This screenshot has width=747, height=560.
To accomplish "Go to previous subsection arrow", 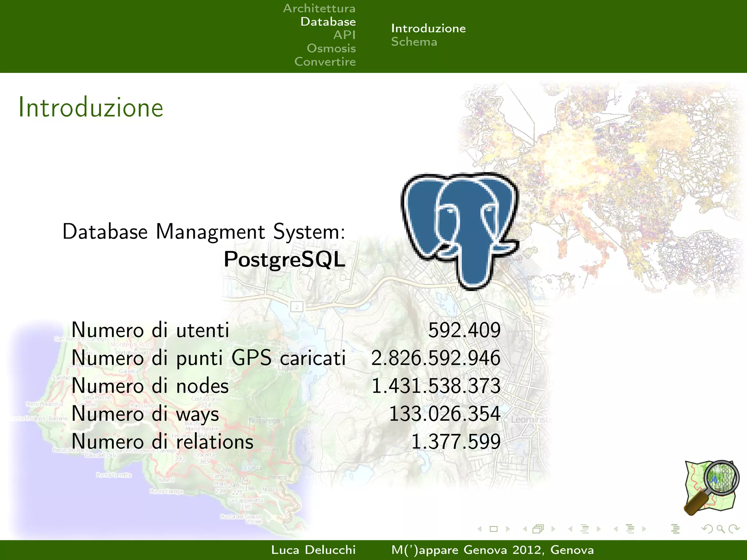I will (x=570, y=529).
